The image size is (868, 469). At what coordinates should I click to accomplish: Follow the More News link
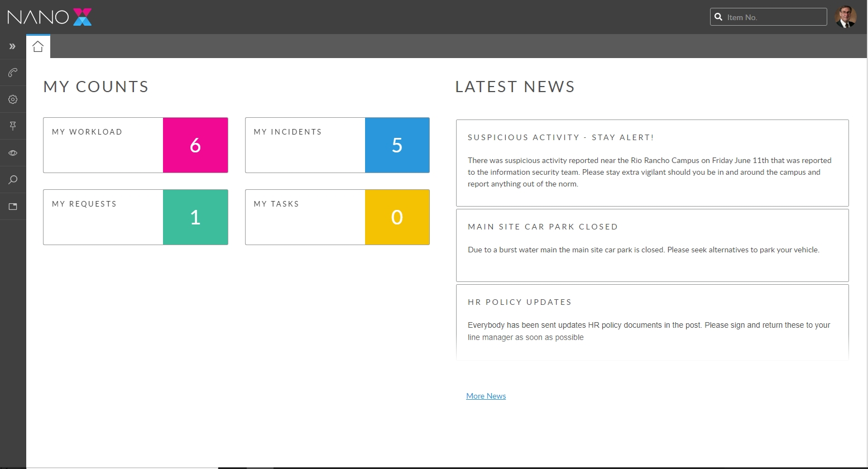tap(486, 396)
